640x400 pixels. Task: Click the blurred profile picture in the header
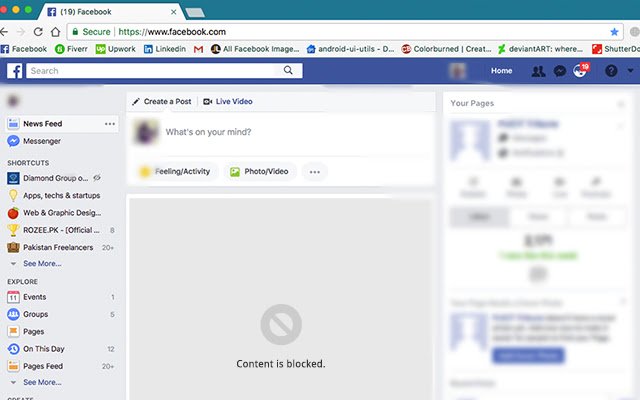tap(457, 71)
